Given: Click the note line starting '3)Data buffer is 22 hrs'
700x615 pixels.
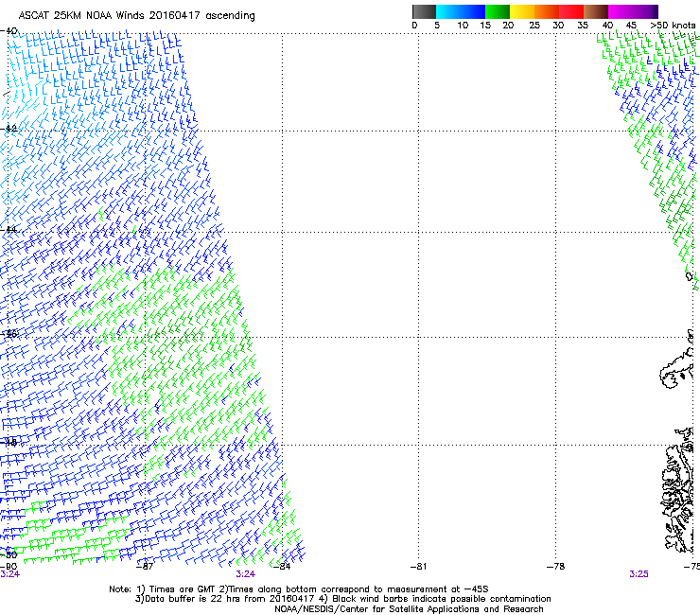Looking at the screenshot, I should click(x=342, y=599).
